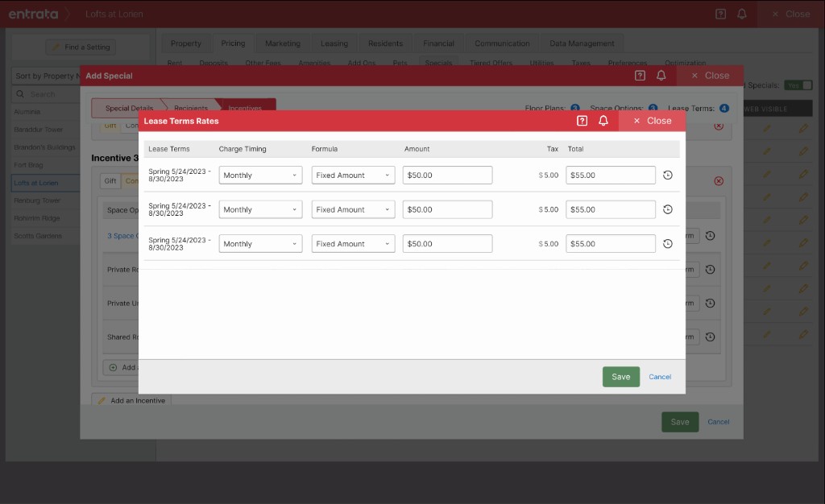Viewport: 825px width, 504px height.
Task: Open history icon beside 3 Space row
Action: (x=710, y=235)
